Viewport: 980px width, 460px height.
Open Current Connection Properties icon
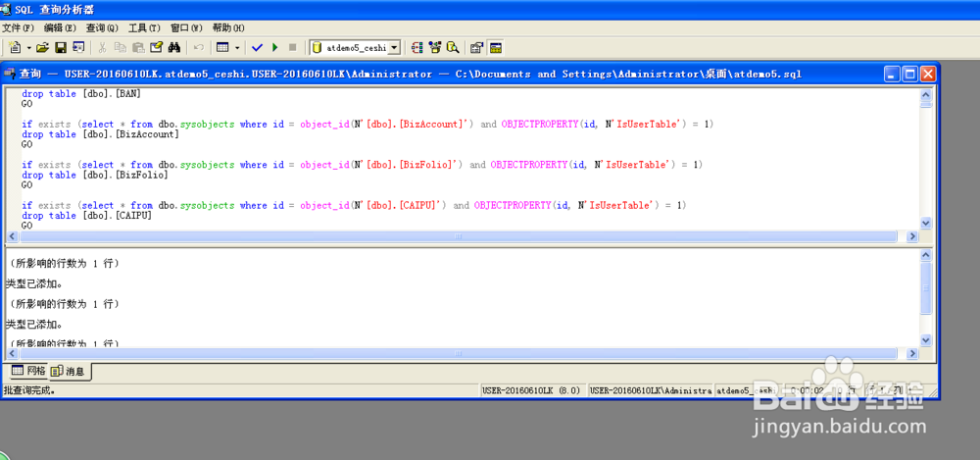477,47
